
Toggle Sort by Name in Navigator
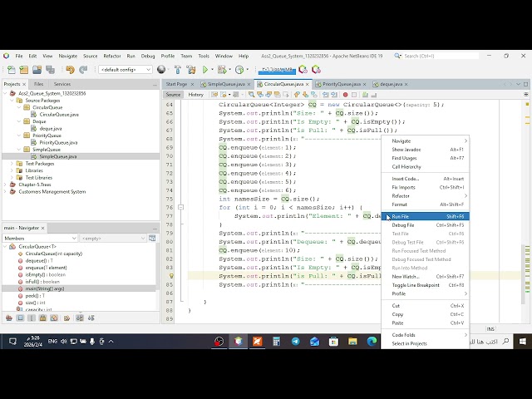pyautogui.click(x=80, y=318)
